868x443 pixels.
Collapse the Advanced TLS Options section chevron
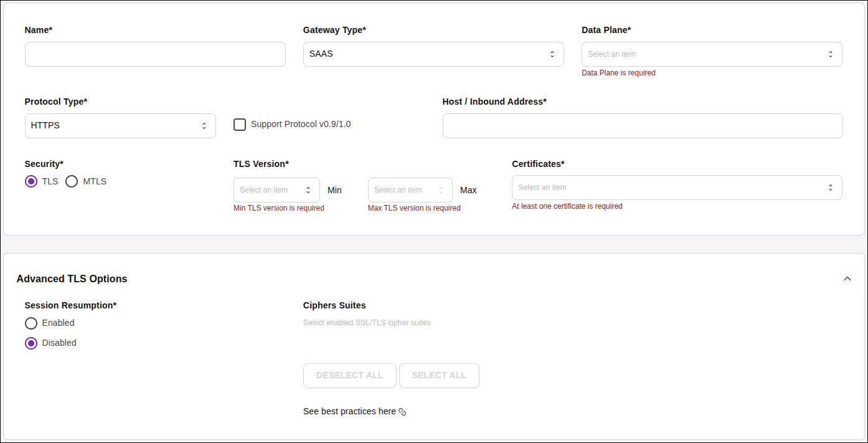coord(847,279)
